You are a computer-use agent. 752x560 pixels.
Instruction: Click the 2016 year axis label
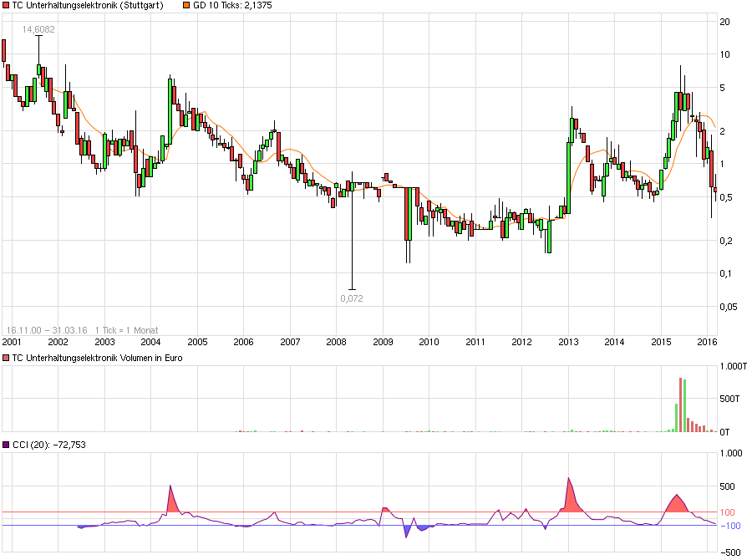coord(707,342)
